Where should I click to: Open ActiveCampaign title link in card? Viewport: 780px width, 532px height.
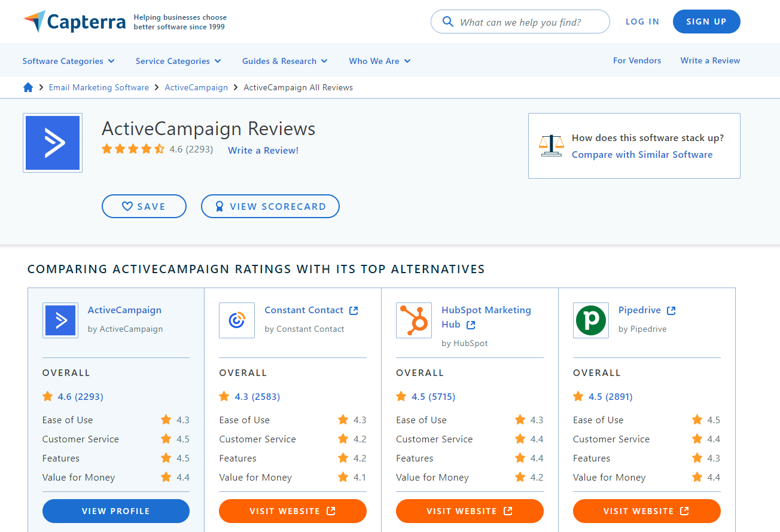tap(124, 310)
